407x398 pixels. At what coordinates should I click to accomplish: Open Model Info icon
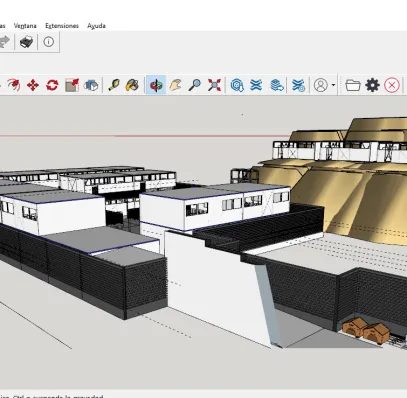(x=49, y=42)
